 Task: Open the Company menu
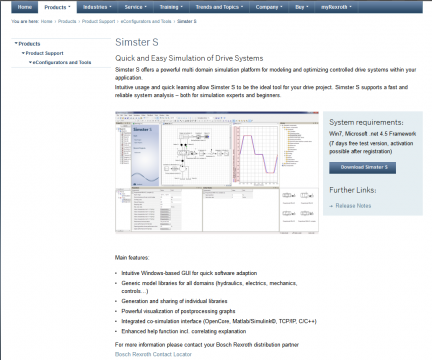pos(269,7)
